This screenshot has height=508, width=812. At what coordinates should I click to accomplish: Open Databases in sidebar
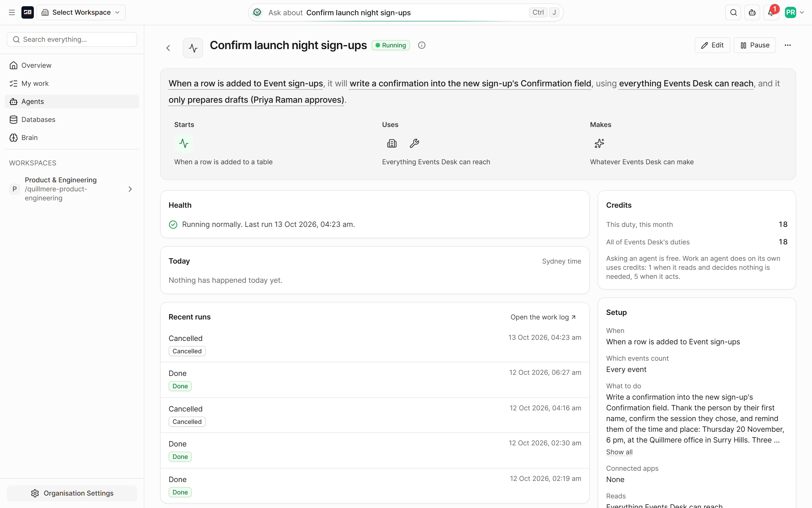coord(72,120)
